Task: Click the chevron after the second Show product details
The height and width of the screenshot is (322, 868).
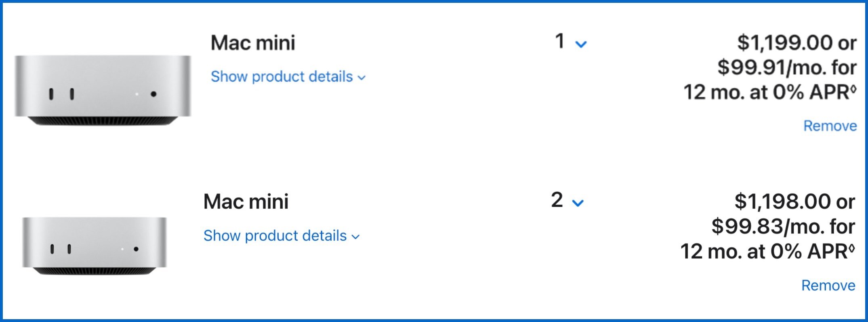Action: pos(355,237)
